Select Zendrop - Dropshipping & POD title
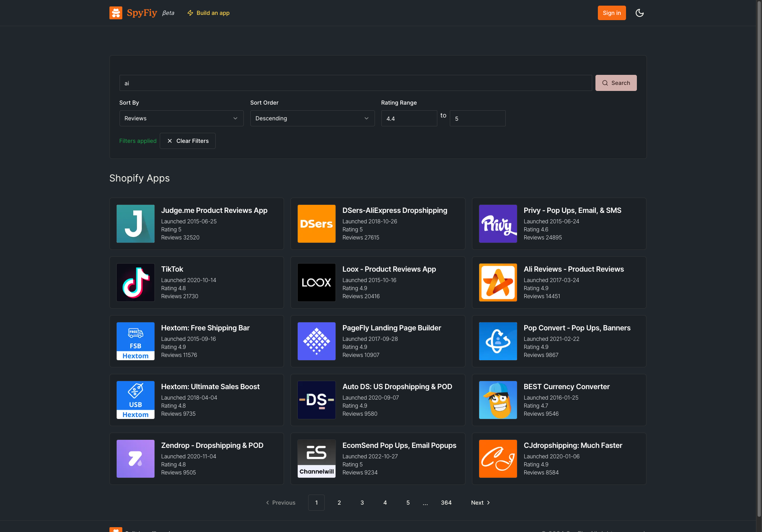The width and height of the screenshot is (762, 532). (x=212, y=445)
